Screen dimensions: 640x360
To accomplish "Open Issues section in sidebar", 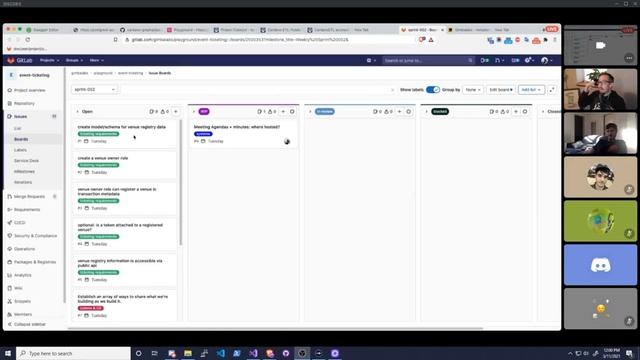I will (20, 117).
